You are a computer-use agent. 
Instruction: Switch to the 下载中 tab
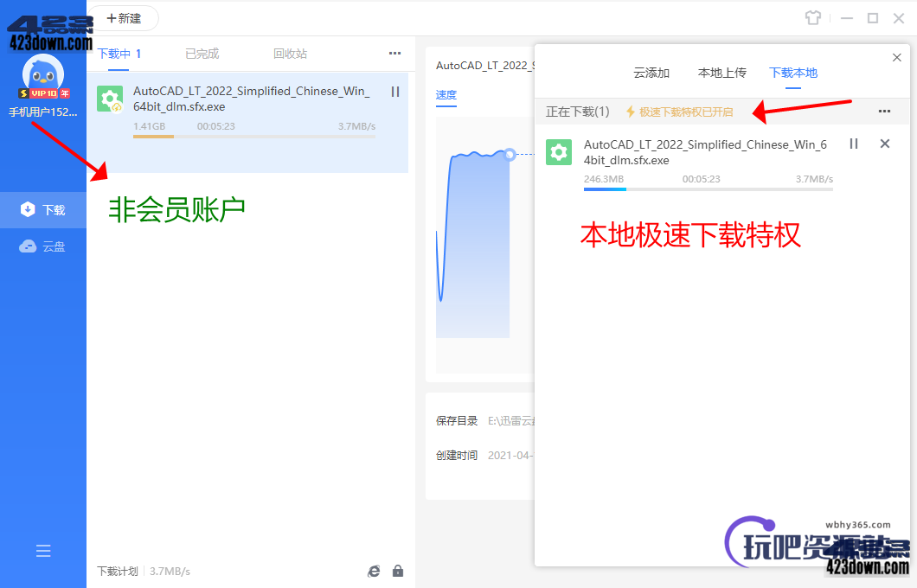[x=119, y=54]
